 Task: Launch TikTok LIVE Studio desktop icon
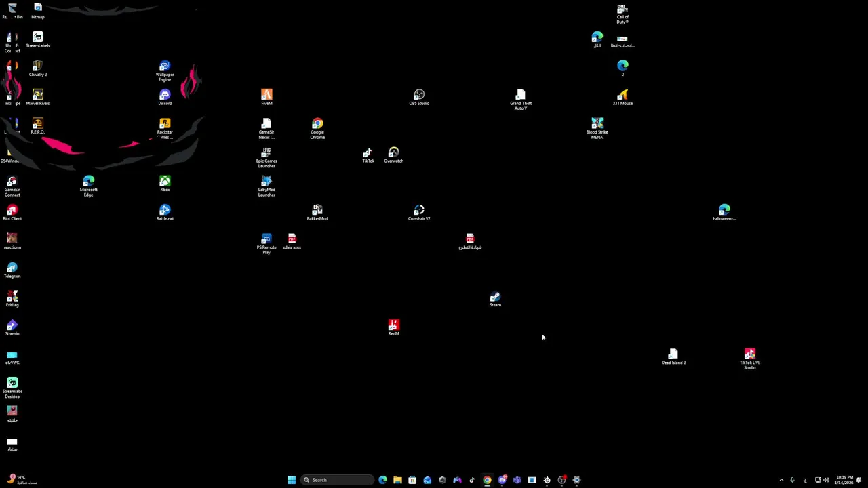coord(750,359)
